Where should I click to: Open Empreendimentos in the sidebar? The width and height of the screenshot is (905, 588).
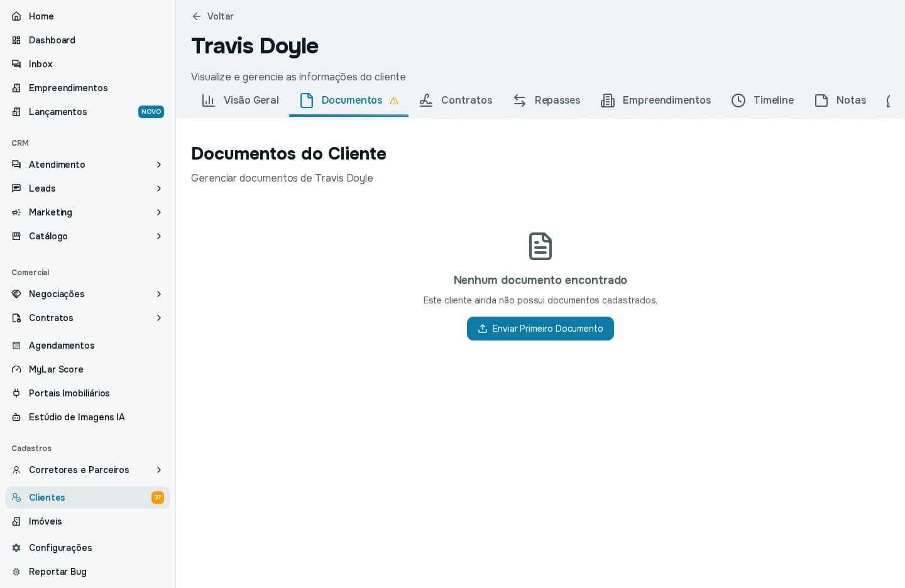coord(87,88)
